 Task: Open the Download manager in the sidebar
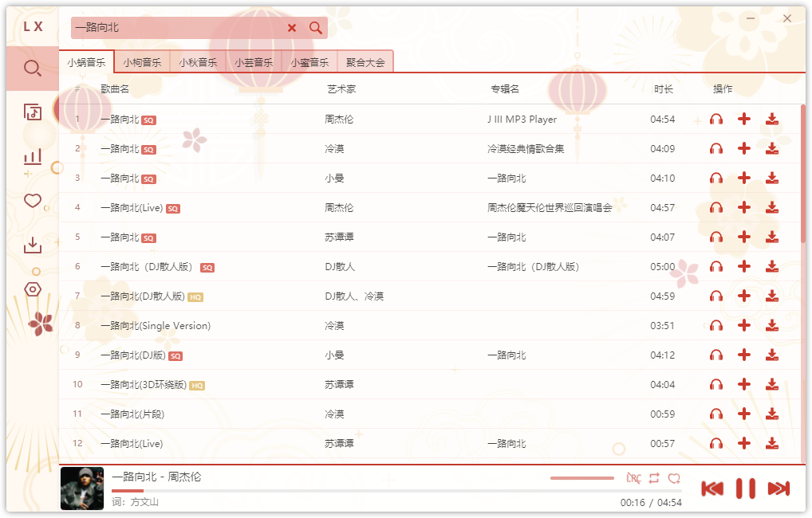pos(32,245)
